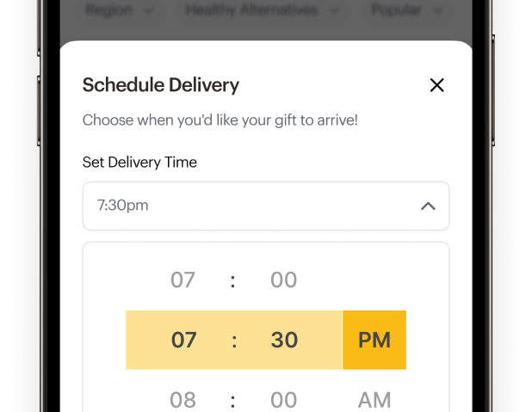The width and height of the screenshot is (532, 412).
Task: Open the Region filter label
Action: tap(111, 11)
